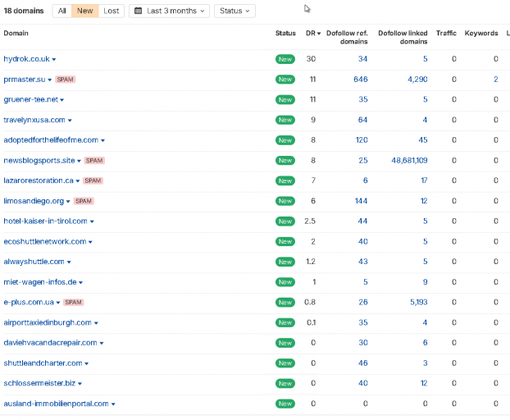Open 646 dofollow ref. domains for prmaster.su
The width and height of the screenshot is (510, 420).
pyautogui.click(x=361, y=80)
